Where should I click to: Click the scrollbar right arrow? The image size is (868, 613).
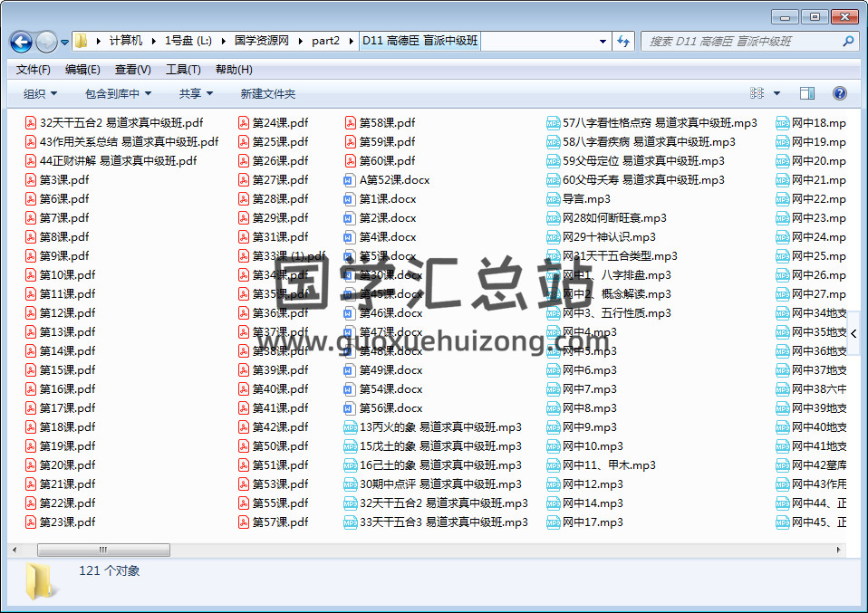coord(838,550)
